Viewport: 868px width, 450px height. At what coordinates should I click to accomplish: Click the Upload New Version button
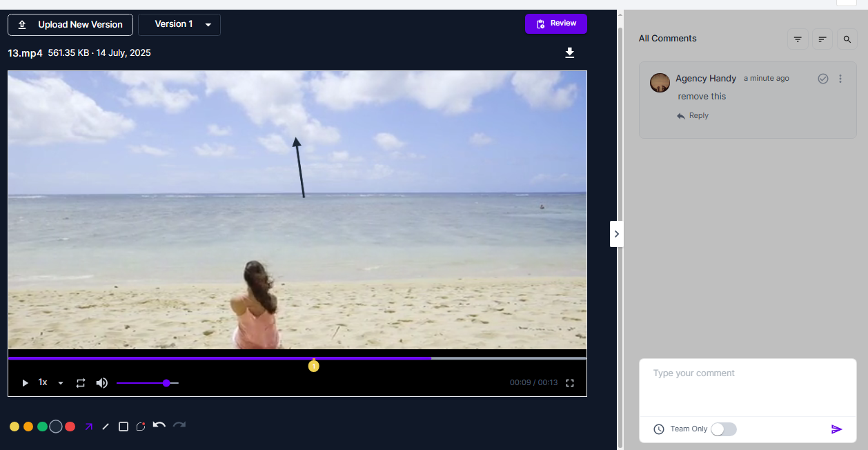tap(70, 24)
